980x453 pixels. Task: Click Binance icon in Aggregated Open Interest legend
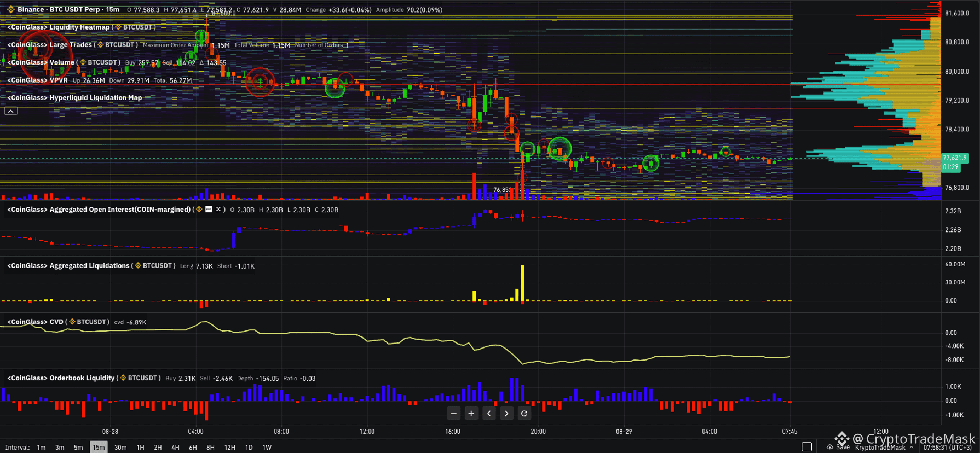tap(199, 210)
